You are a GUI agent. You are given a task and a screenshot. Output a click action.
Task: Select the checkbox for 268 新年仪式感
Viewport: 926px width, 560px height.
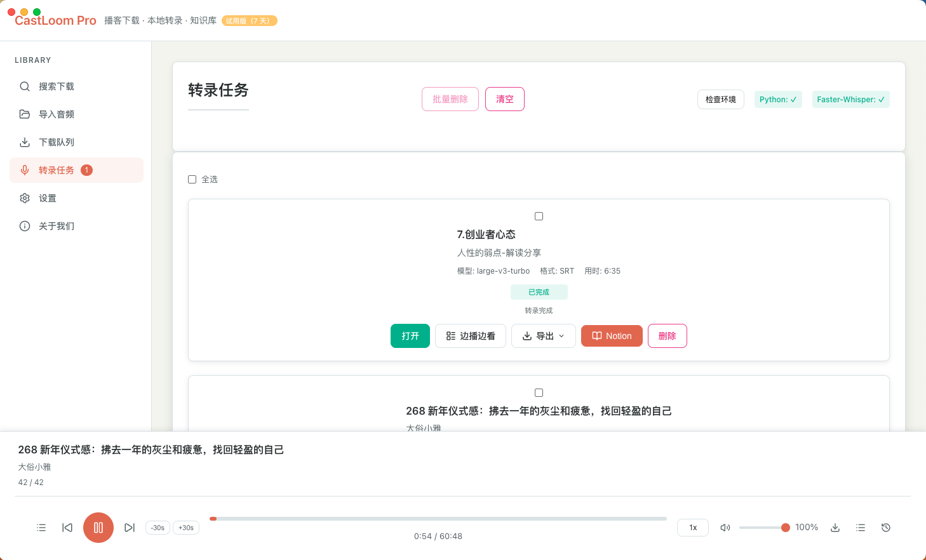(x=539, y=392)
